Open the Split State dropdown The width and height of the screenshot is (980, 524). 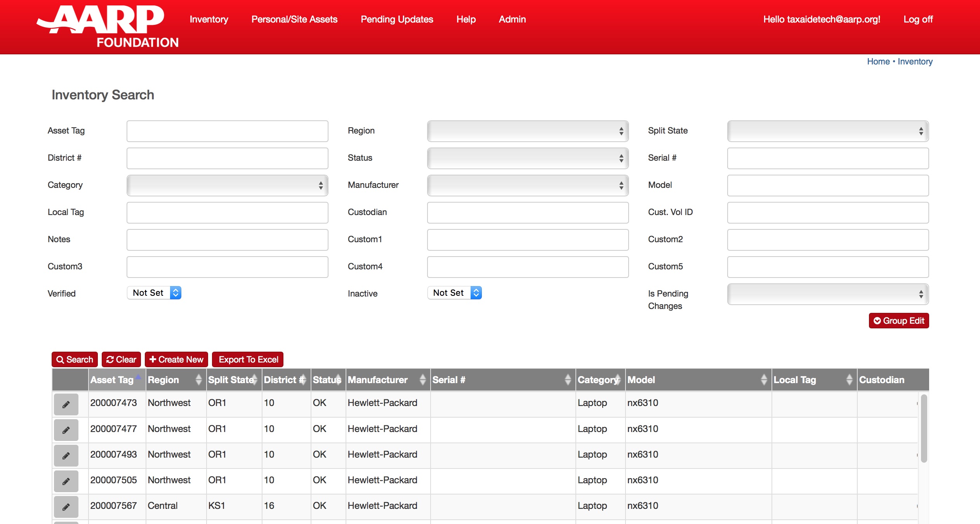828,131
